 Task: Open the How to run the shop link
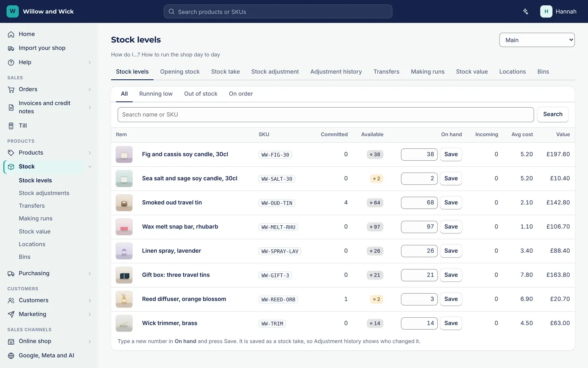(181, 55)
